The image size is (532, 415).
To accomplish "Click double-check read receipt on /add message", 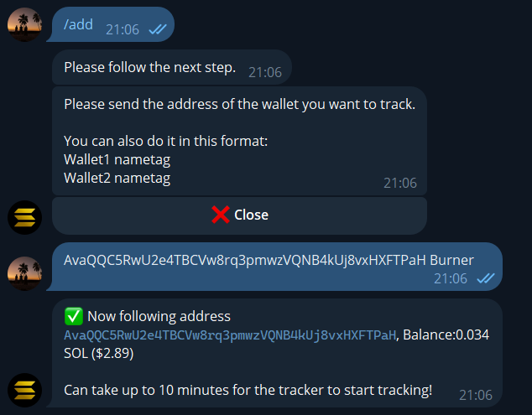I will [158, 29].
